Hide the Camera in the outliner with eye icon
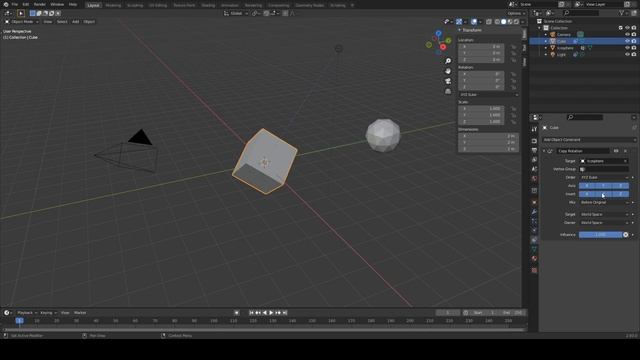This screenshot has width=640, height=360. [627, 35]
